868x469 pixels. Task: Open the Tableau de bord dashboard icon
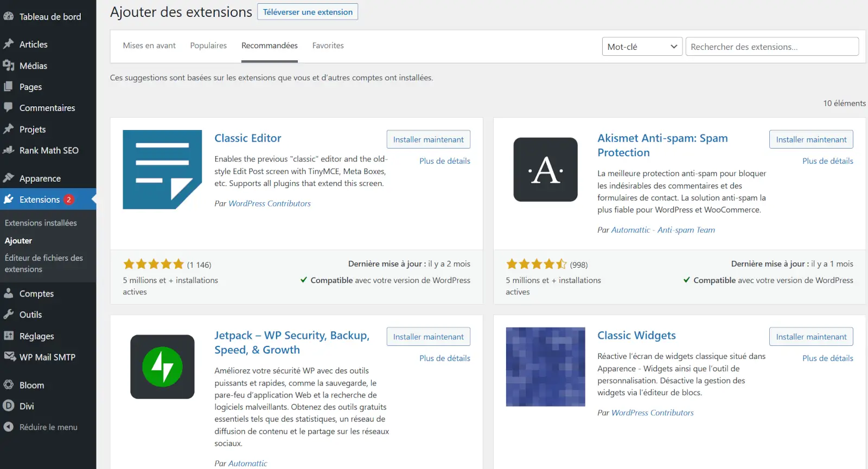click(x=9, y=16)
